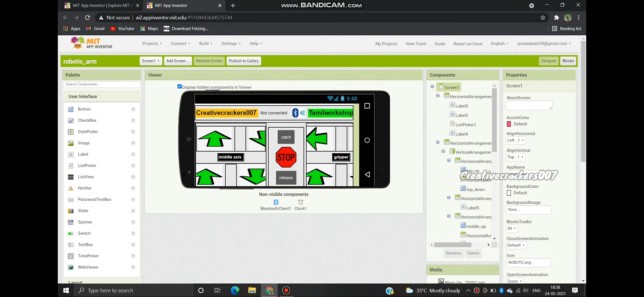
Task: Collapse the VerticalArrangement tree node
Action: (x=443, y=151)
